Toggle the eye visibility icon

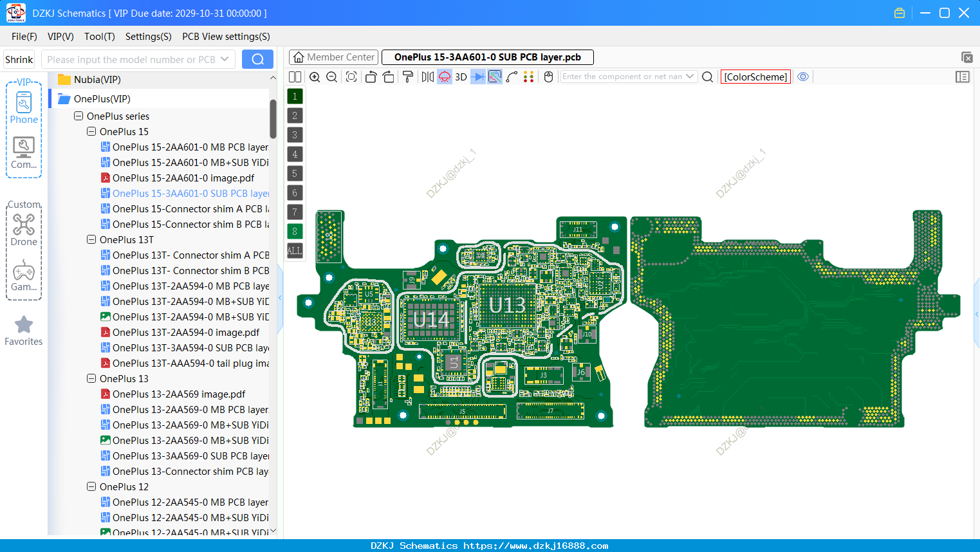point(803,77)
